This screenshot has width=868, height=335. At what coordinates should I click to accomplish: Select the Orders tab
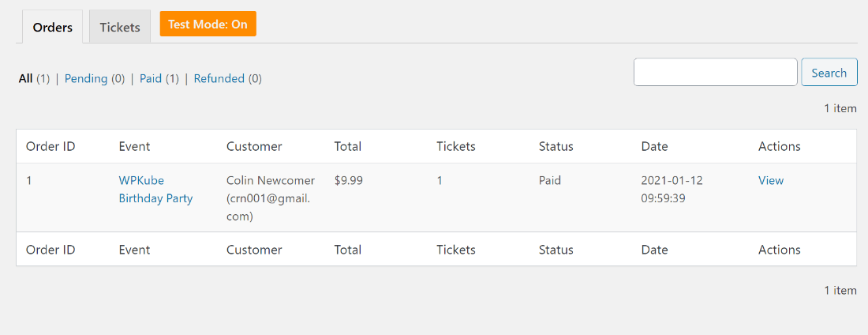click(x=53, y=27)
